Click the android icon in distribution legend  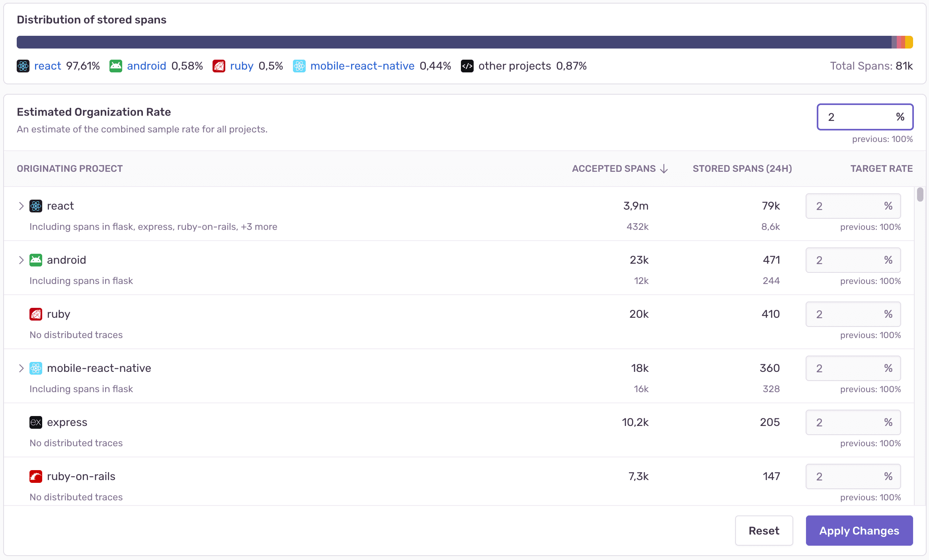click(116, 66)
